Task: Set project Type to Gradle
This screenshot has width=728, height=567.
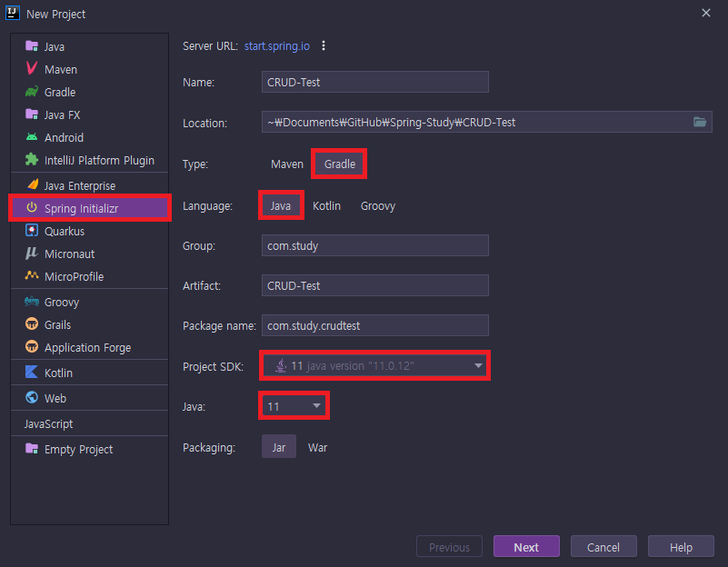Action: [x=340, y=164]
